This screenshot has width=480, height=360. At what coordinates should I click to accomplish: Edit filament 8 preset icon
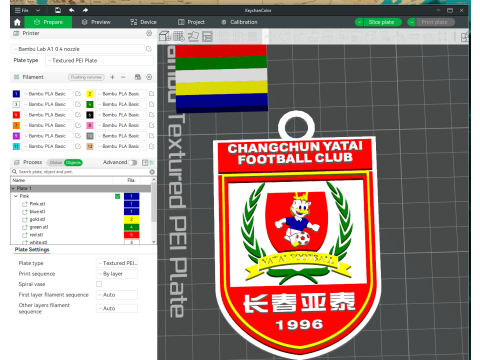pyautogui.click(x=152, y=125)
